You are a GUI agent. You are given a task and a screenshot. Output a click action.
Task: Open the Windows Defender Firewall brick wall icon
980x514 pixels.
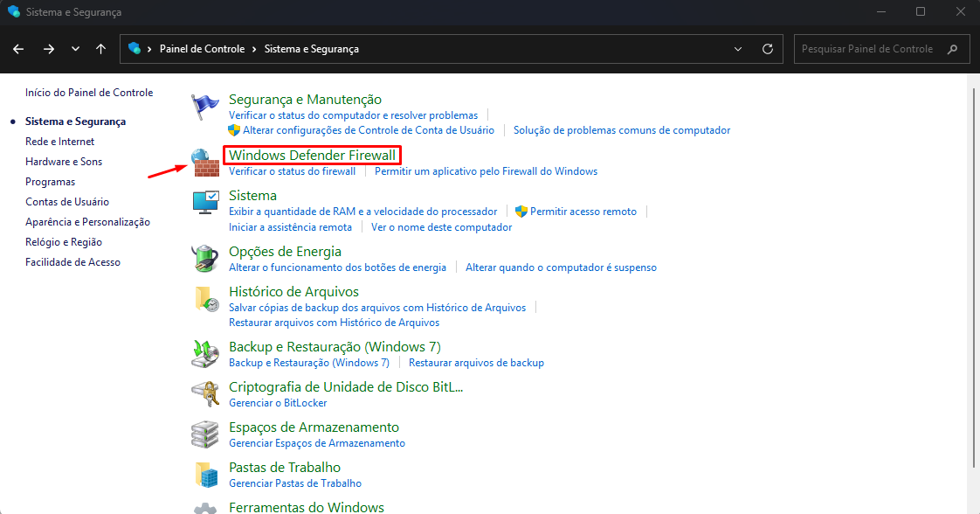pos(205,163)
